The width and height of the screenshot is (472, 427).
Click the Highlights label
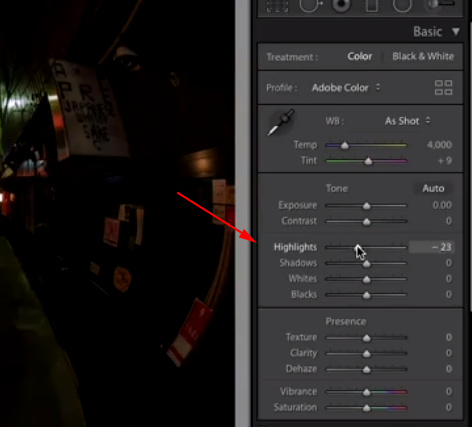[295, 247]
